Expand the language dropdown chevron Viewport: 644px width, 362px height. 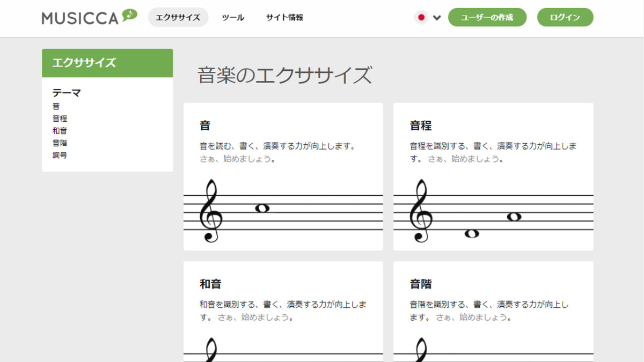437,18
